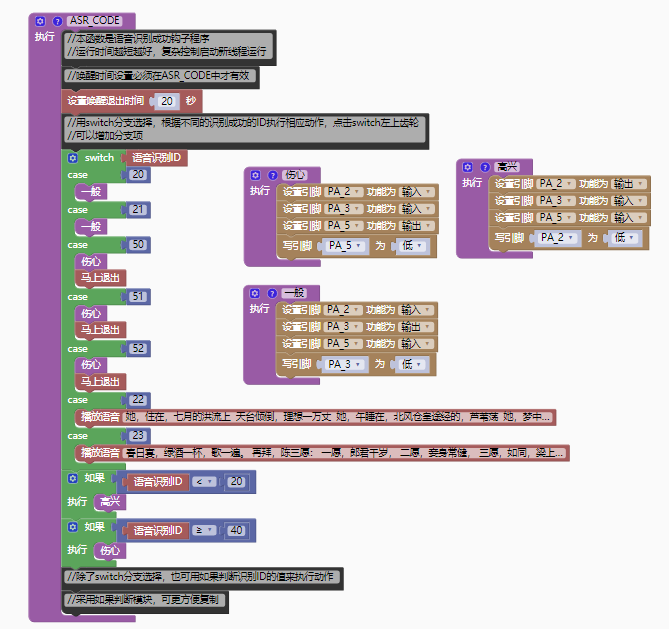Edit the number 40 in the ≥ comparison

[x=236, y=530]
